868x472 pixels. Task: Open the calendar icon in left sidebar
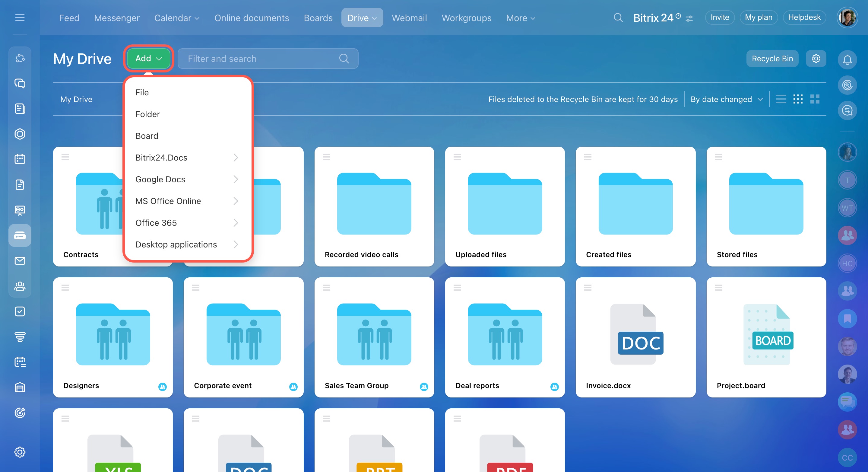[x=20, y=159]
